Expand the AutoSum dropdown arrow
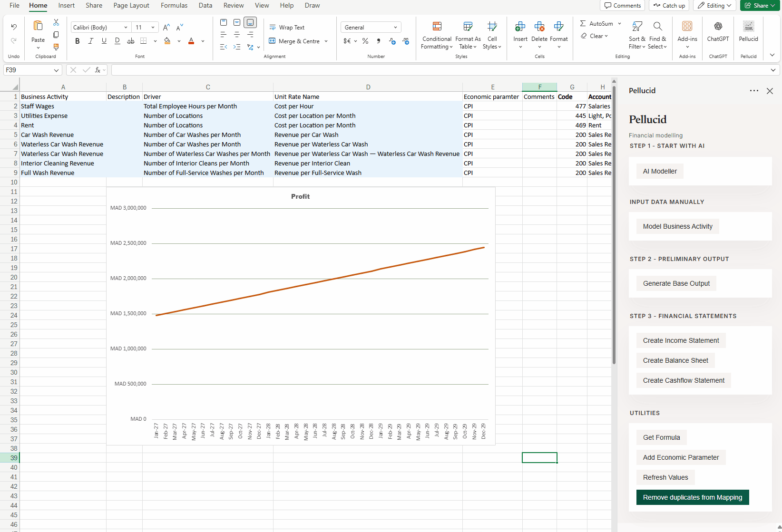This screenshot has width=782, height=532. 619,24
